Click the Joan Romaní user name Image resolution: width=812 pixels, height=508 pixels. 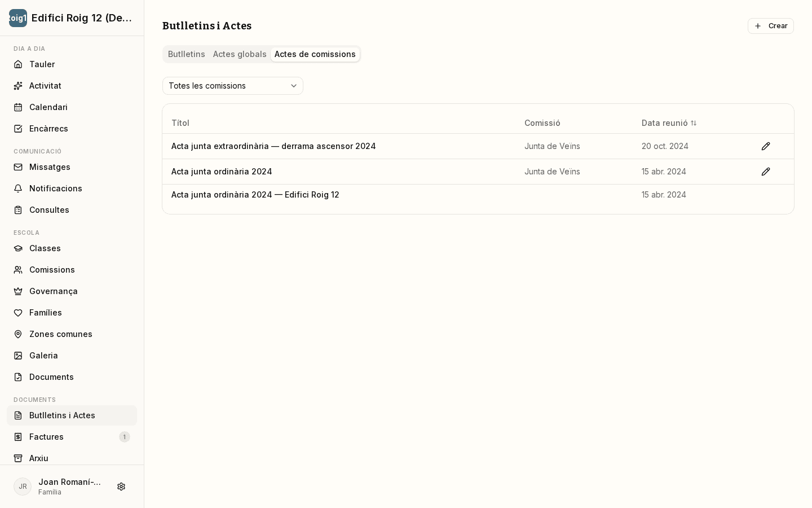click(69, 482)
